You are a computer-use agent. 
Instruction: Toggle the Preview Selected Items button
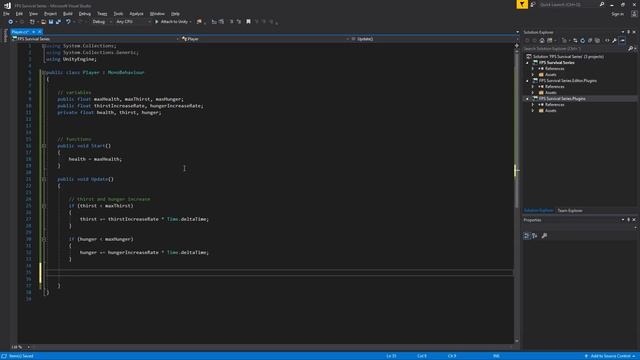(622, 40)
